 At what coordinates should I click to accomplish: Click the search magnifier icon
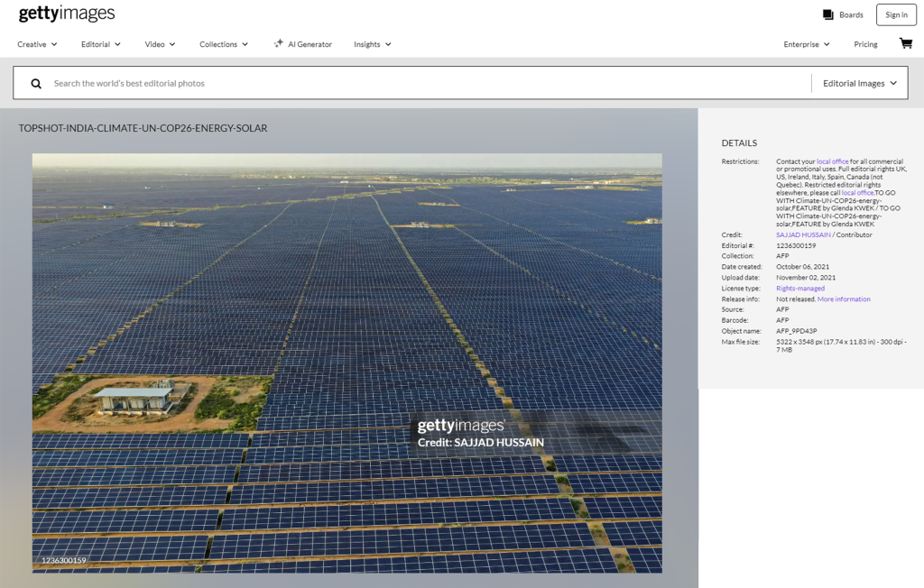pyautogui.click(x=36, y=83)
